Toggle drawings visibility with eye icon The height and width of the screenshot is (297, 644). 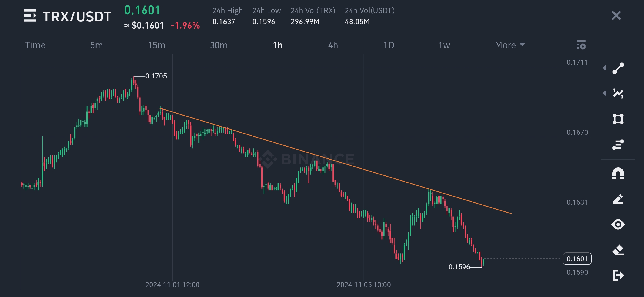click(x=618, y=224)
